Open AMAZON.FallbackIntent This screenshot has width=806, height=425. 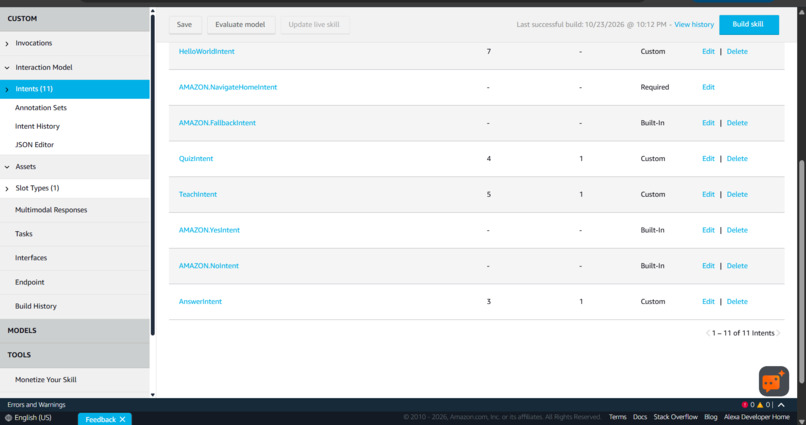point(217,123)
